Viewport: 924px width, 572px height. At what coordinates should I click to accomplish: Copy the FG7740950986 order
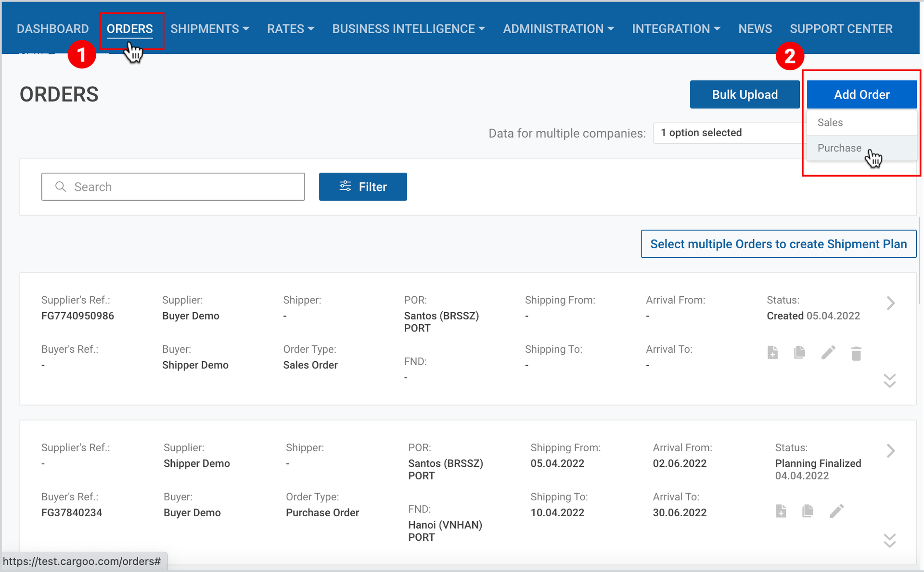(799, 353)
